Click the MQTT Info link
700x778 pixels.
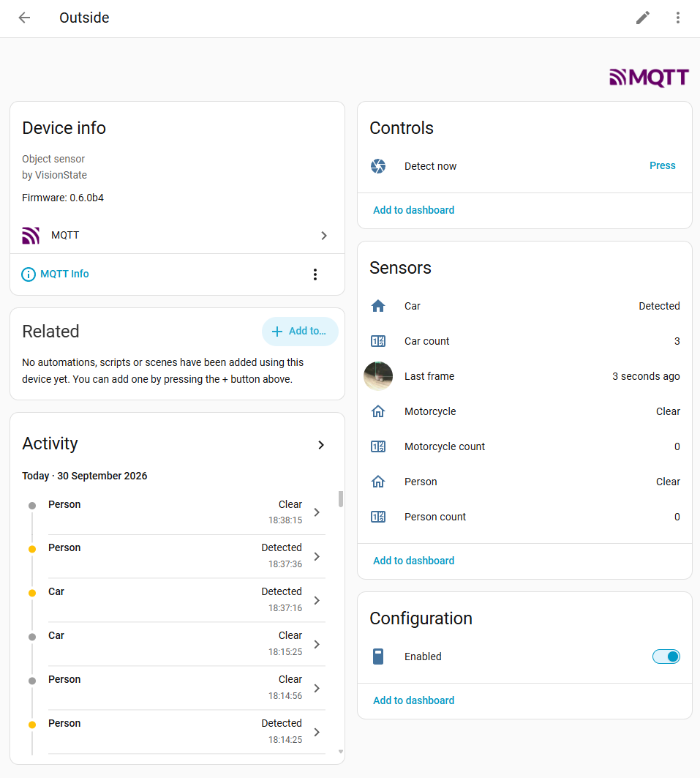[64, 274]
